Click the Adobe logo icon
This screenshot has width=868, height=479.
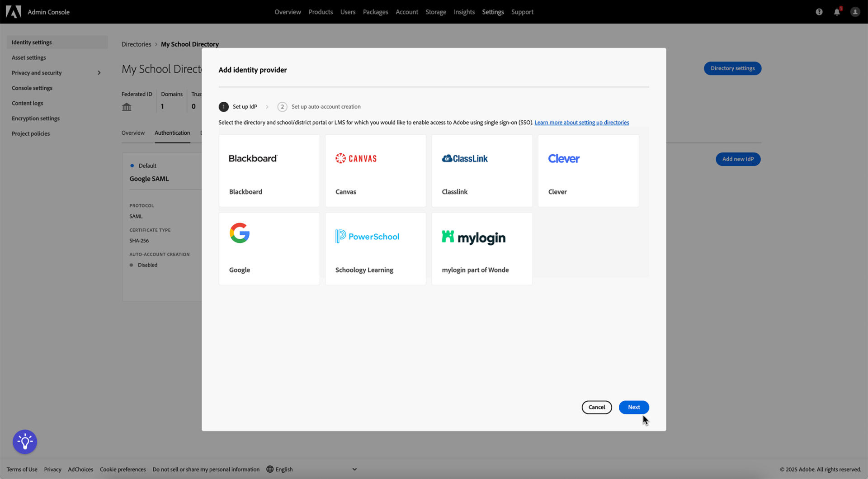(14, 12)
